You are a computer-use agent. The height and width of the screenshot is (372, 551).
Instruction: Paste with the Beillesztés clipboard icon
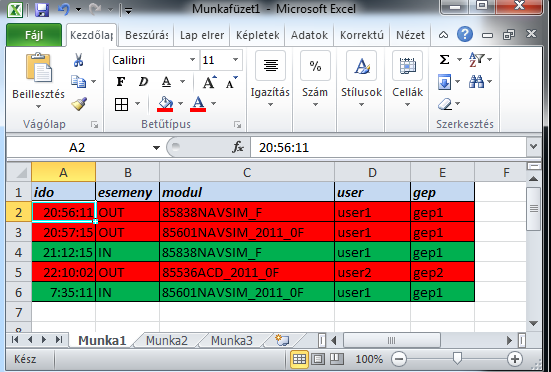point(39,67)
